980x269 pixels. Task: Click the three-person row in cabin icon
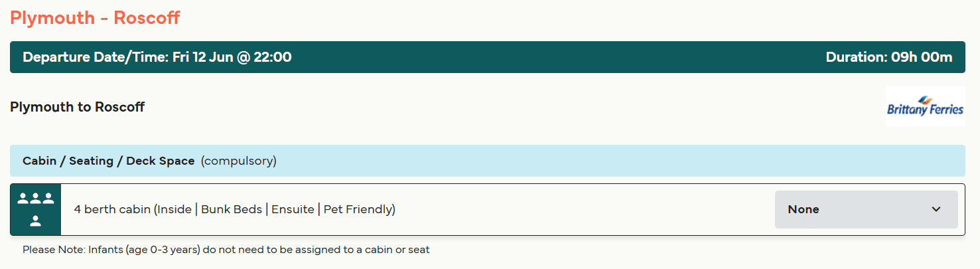click(x=36, y=198)
